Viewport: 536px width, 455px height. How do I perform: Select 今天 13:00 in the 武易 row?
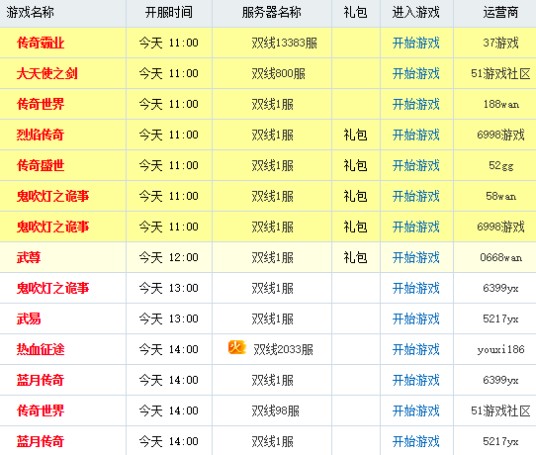(169, 319)
